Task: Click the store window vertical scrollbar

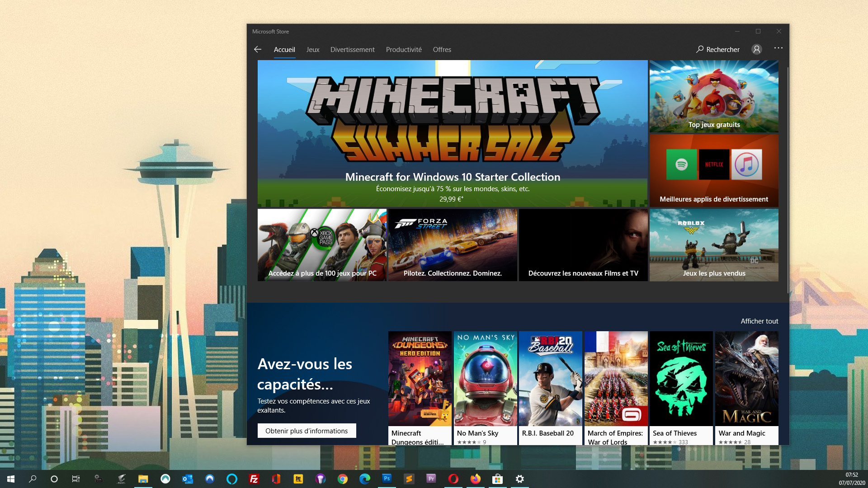Action: point(787,181)
